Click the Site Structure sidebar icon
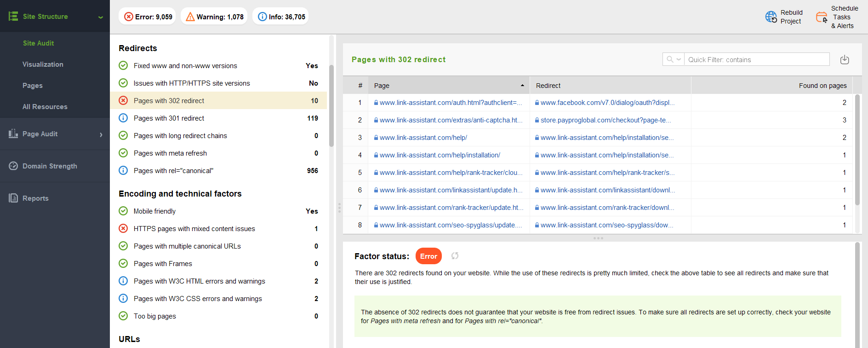This screenshot has width=868, height=348. [x=13, y=16]
